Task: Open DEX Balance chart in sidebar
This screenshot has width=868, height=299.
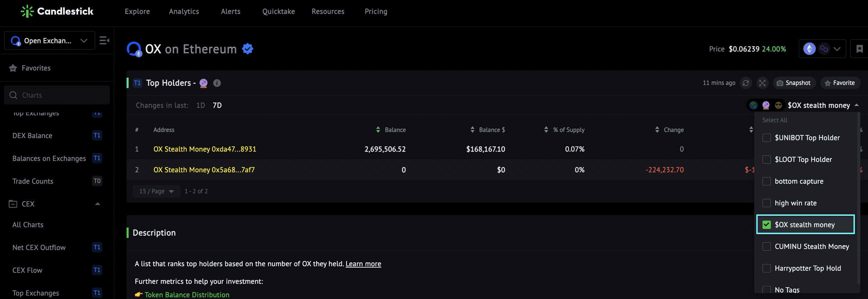Action: click(32, 136)
